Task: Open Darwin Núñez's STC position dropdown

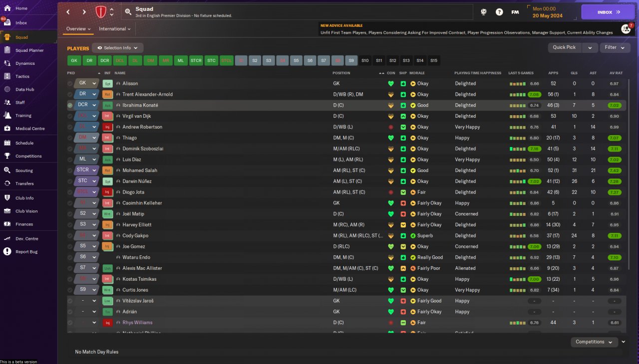Action: click(x=86, y=182)
